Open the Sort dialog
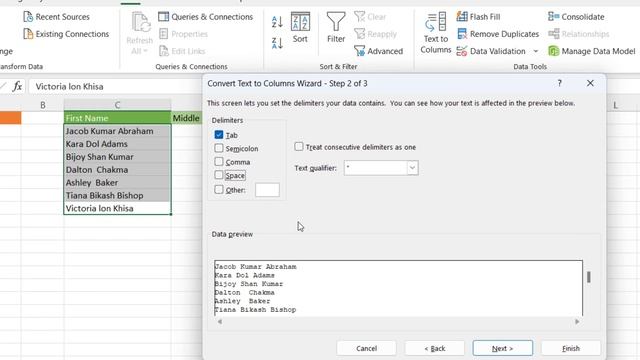 pos(300,27)
